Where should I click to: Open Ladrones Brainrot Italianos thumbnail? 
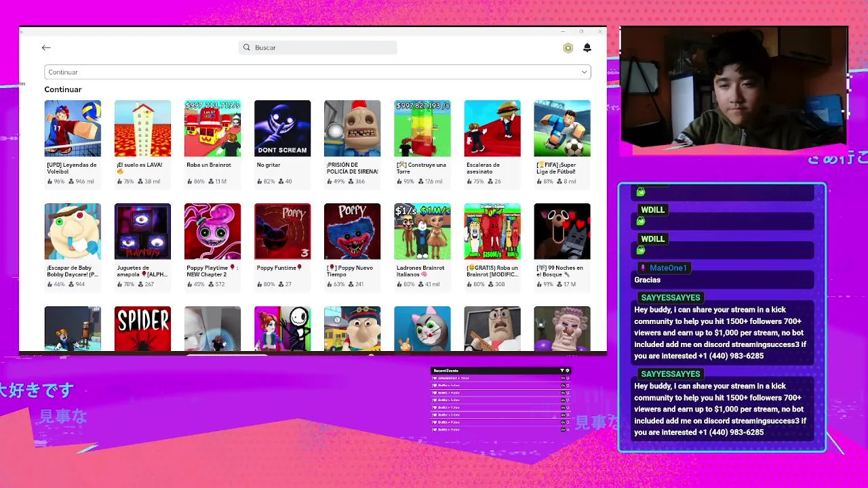(x=422, y=231)
